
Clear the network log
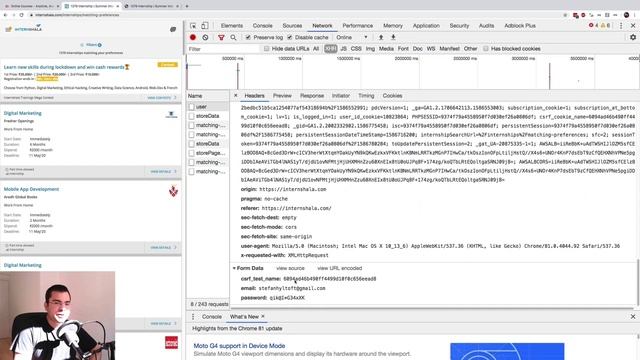point(205,37)
